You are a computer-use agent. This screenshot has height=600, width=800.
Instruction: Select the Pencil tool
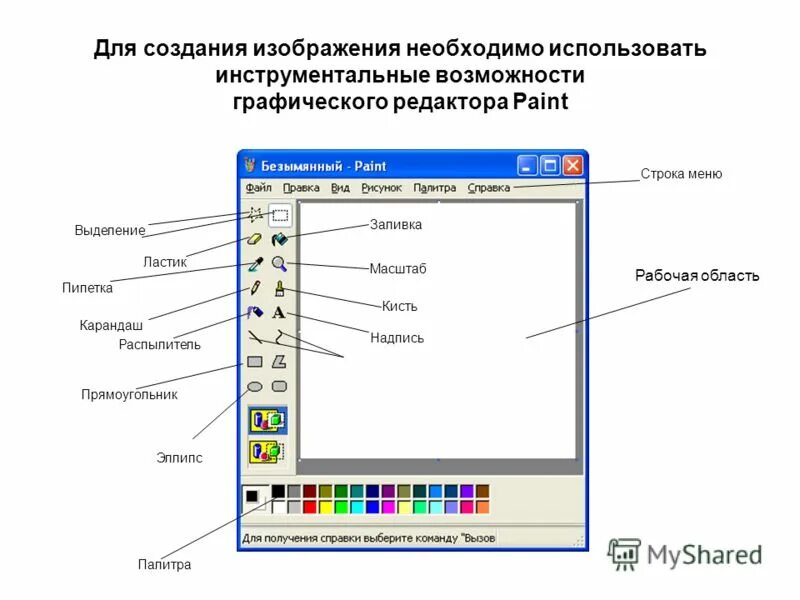(x=255, y=288)
